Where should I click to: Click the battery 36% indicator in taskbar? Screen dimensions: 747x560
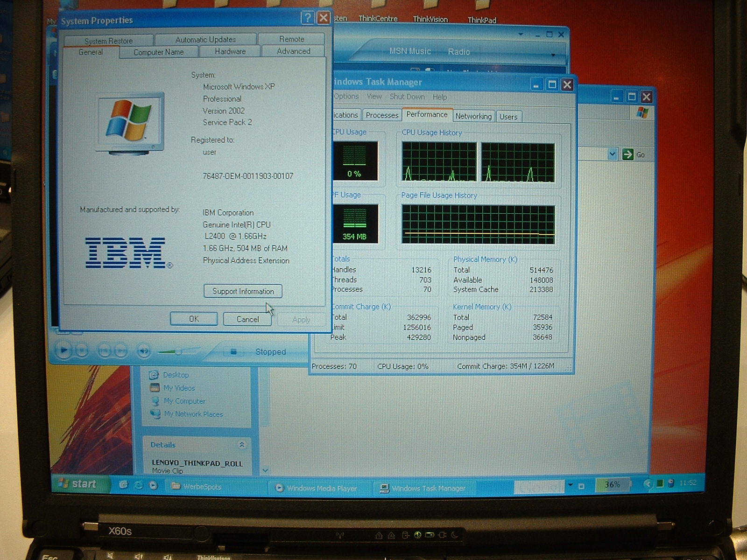(612, 485)
